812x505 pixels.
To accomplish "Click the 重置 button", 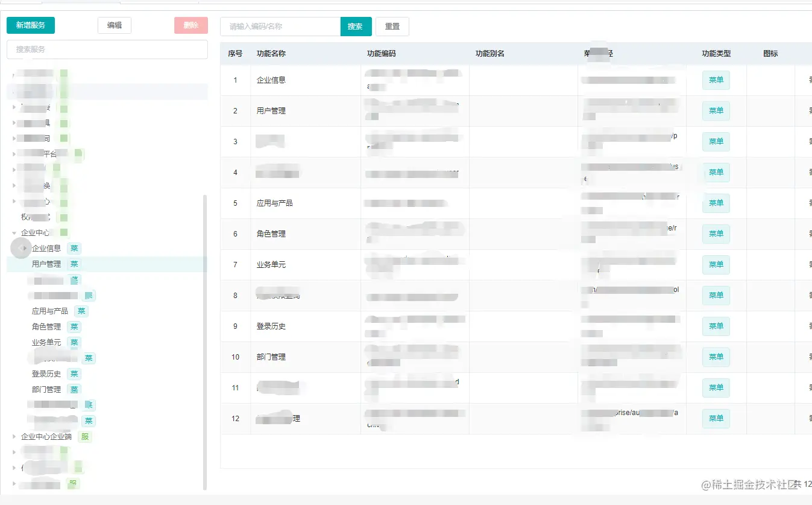I will tap(392, 27).
